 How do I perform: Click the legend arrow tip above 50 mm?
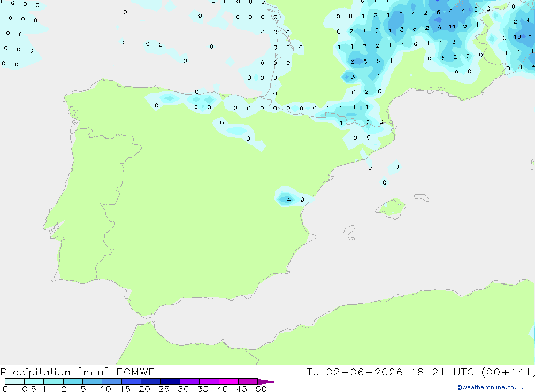267,382
